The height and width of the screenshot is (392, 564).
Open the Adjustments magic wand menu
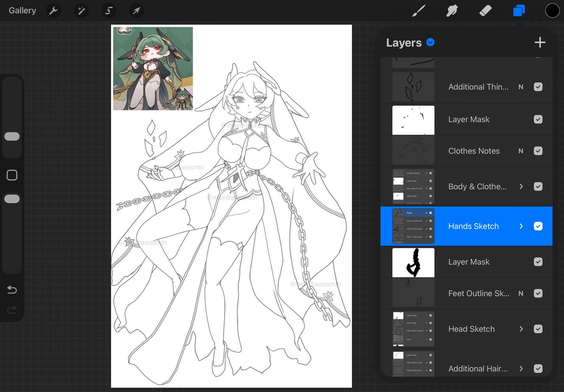81,10
